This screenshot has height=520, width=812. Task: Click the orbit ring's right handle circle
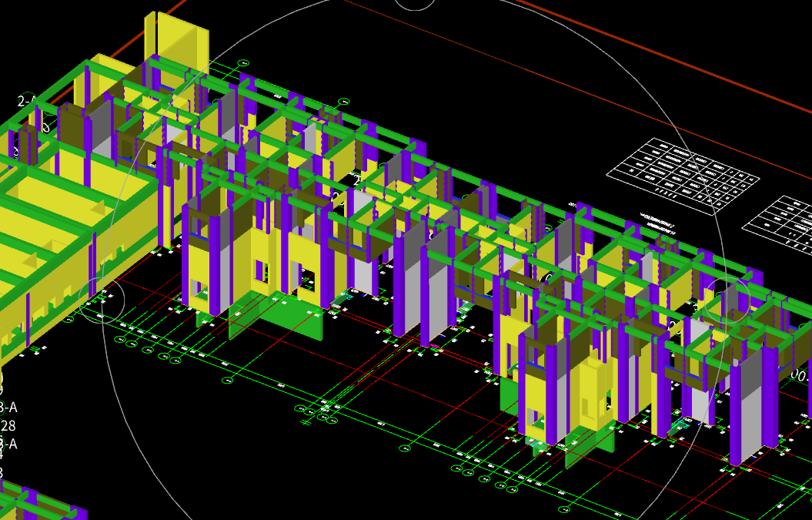[x=727, y=300]
